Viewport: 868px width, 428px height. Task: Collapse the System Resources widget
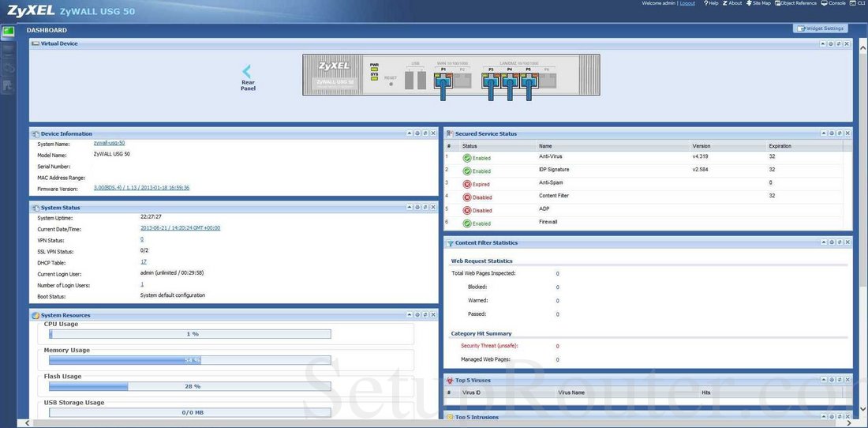point(410,315)
